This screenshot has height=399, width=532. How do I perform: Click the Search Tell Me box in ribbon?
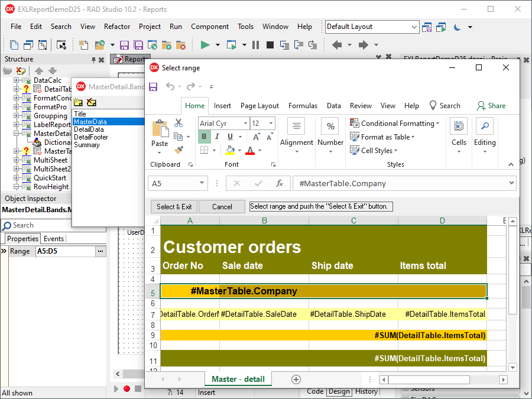[445, 106]
